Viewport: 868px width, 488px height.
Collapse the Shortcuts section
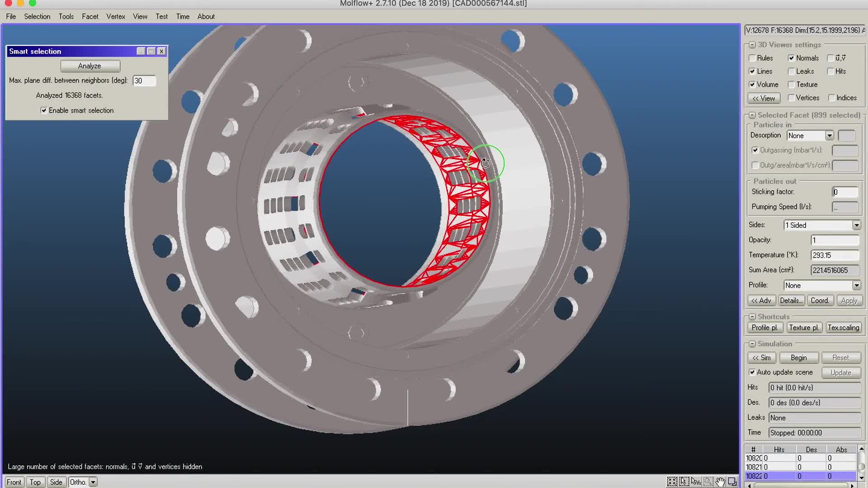[752, 317]
